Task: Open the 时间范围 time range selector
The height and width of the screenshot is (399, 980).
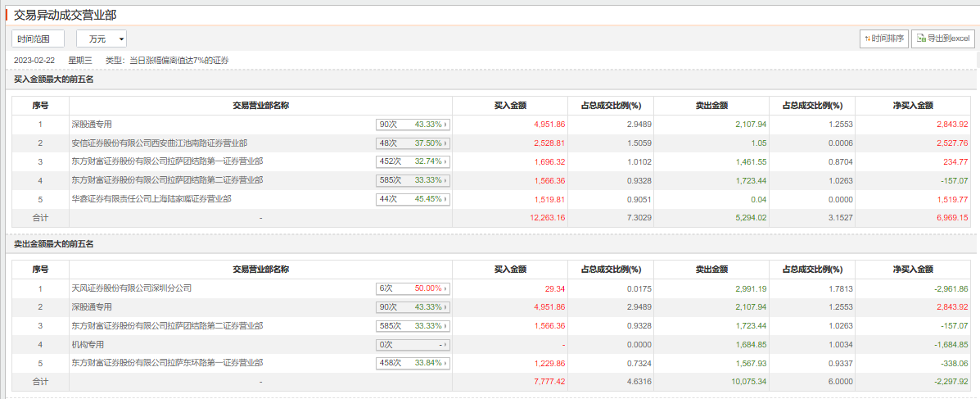Action: click(x=38, y=39)
